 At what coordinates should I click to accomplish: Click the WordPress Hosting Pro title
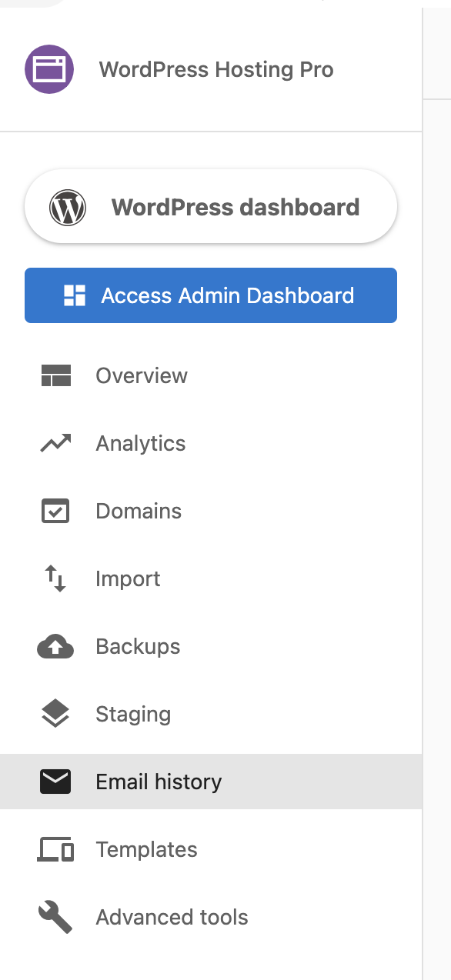coord(216,70)
